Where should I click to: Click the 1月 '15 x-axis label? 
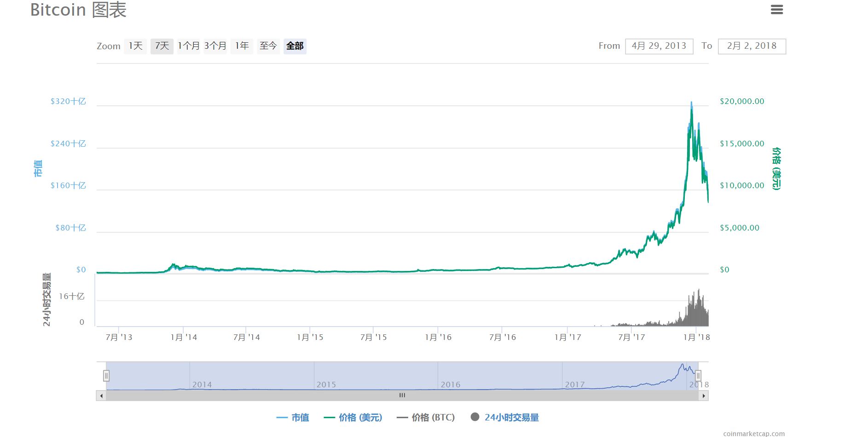[310, 337]
